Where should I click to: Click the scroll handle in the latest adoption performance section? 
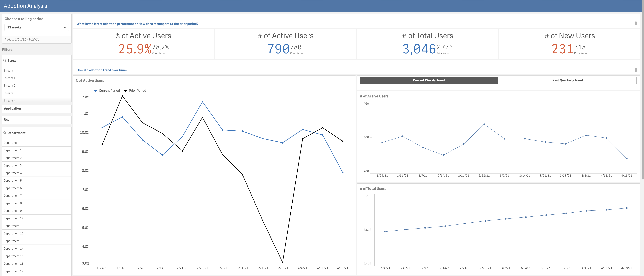tap(636, 23)
